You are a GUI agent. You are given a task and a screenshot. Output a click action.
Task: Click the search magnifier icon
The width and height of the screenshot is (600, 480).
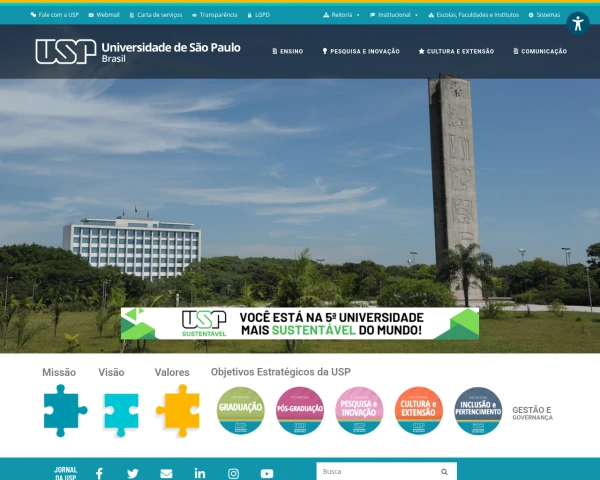click(444, 472)
